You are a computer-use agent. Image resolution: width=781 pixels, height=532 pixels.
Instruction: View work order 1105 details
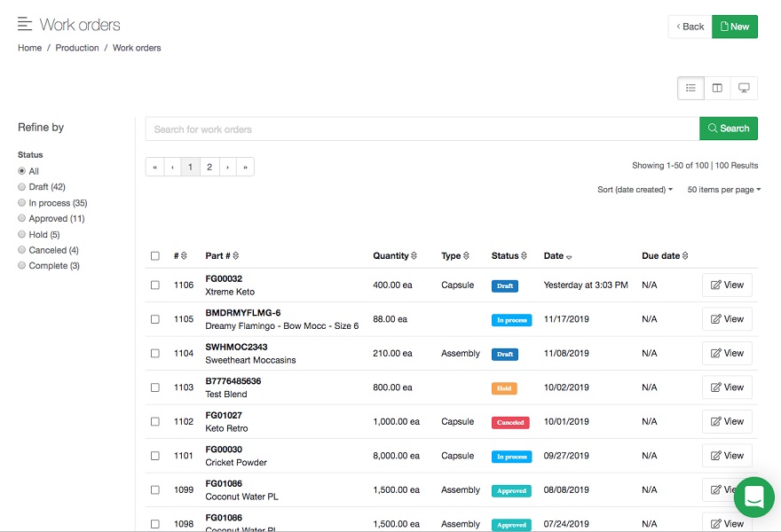tap(727, 319)
